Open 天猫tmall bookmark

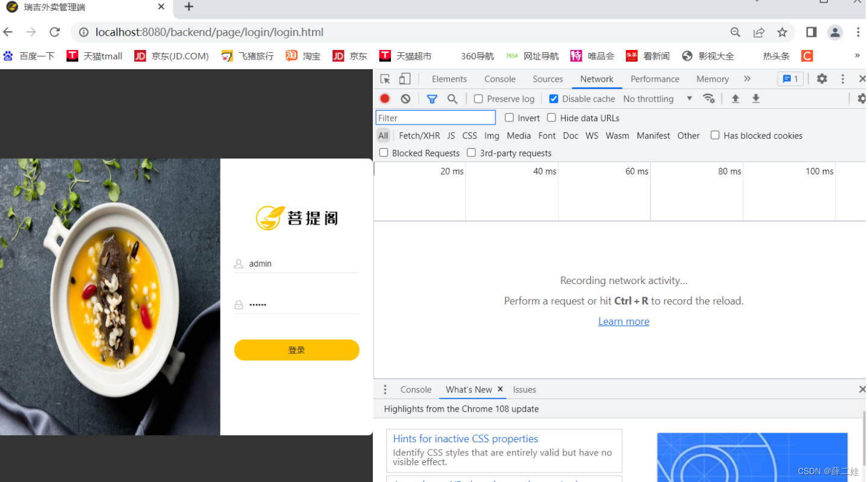[x=95, y=56]
